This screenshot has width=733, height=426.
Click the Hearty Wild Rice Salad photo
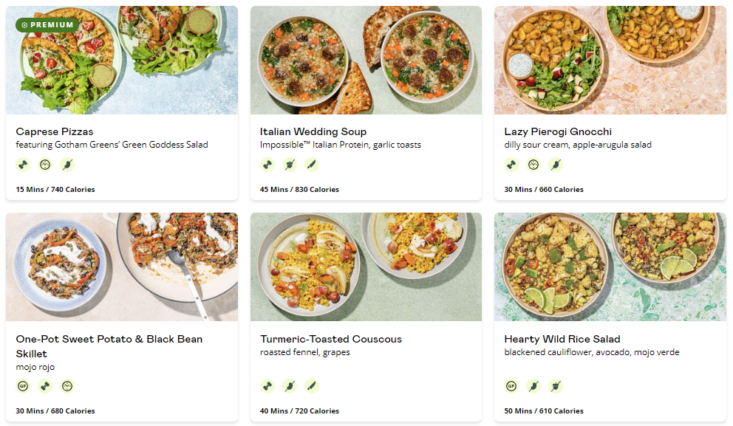point(610,266)
